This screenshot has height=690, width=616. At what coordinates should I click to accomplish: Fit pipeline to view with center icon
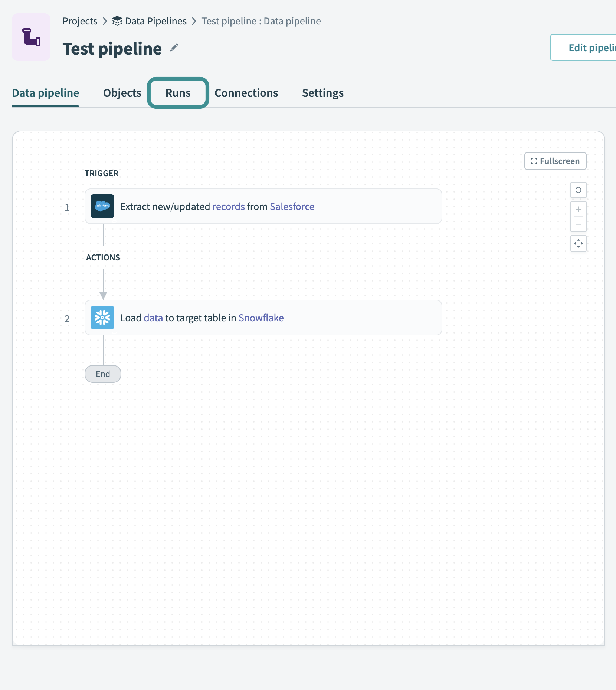578,244
